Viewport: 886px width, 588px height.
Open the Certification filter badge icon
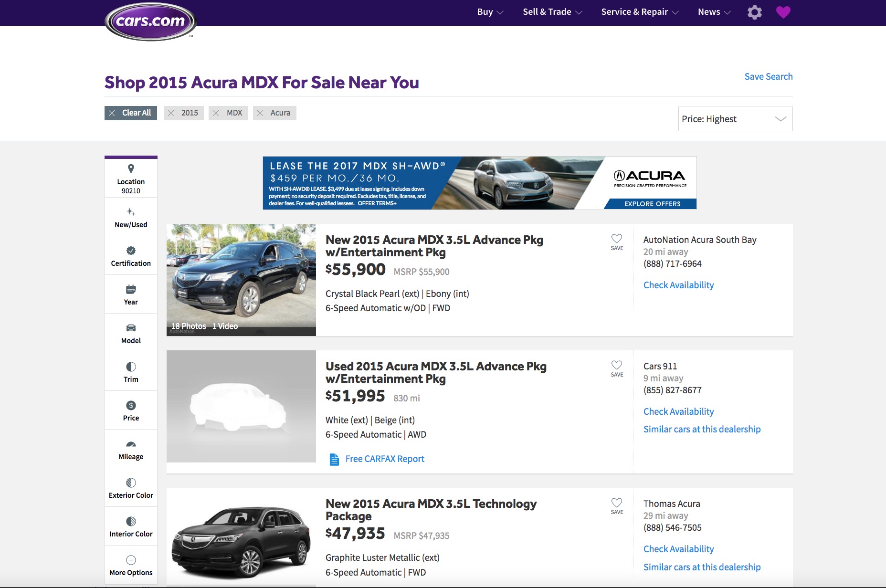[x=131, y=251]
